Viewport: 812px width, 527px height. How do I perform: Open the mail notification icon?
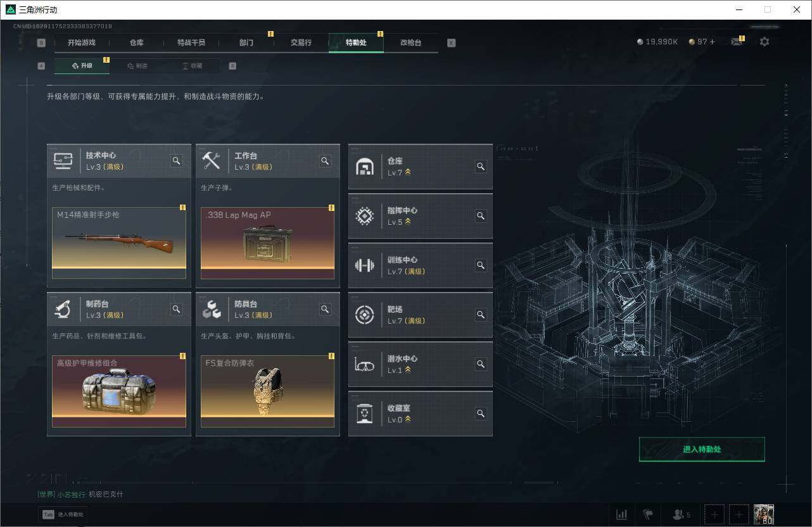(736, 41)
